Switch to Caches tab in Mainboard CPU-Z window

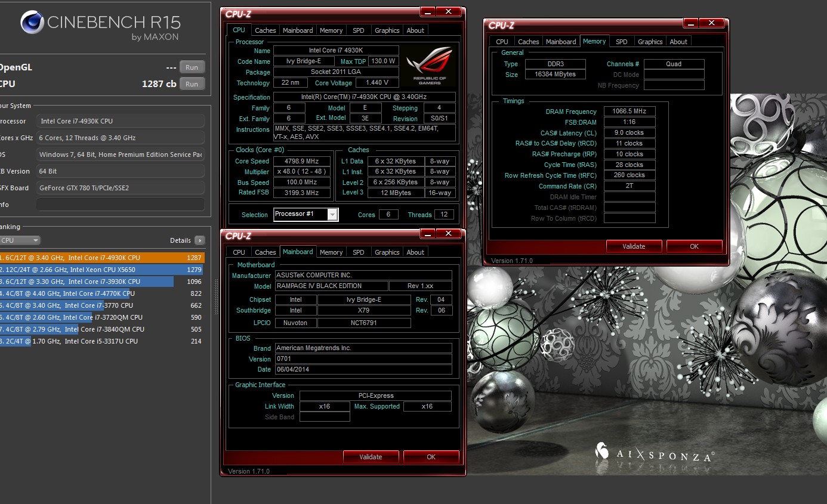[265, 252]
